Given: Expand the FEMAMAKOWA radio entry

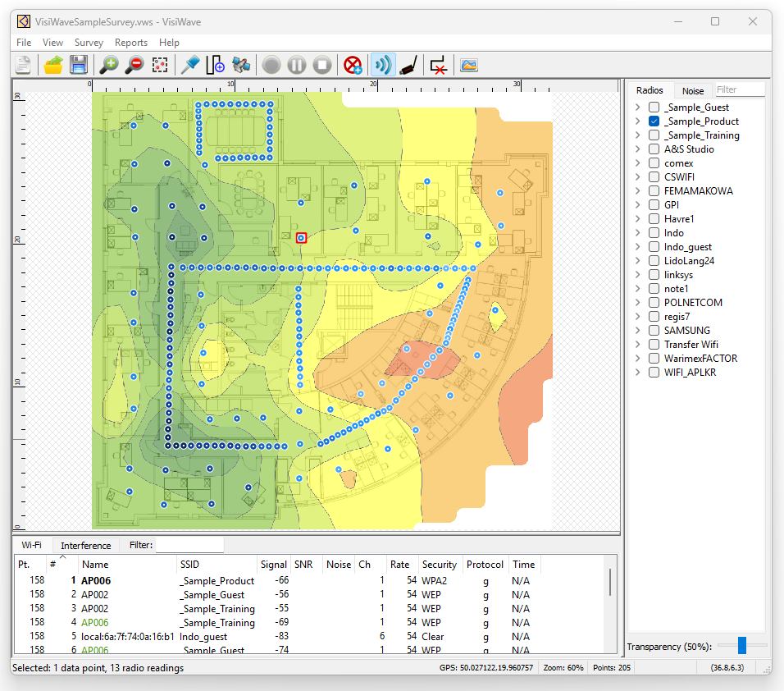Looking at the screenshot, I should pyautogui.click(x=638, y=190).
